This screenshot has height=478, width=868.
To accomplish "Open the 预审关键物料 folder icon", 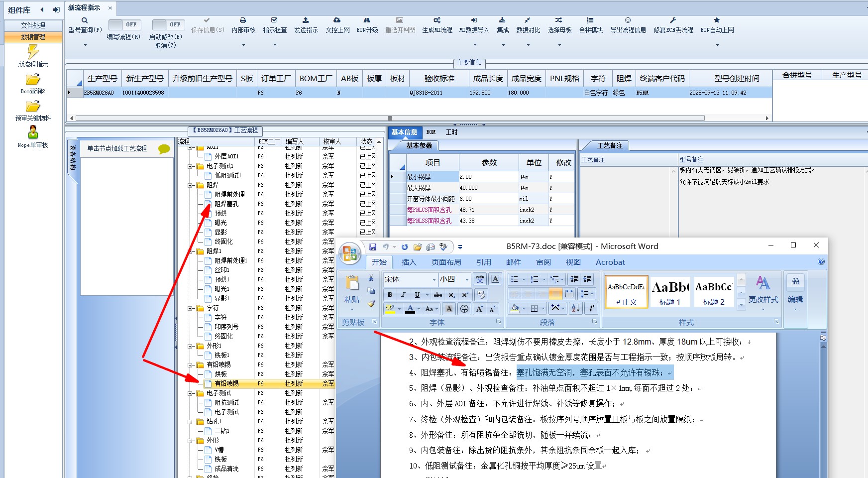I will [33, 107].
